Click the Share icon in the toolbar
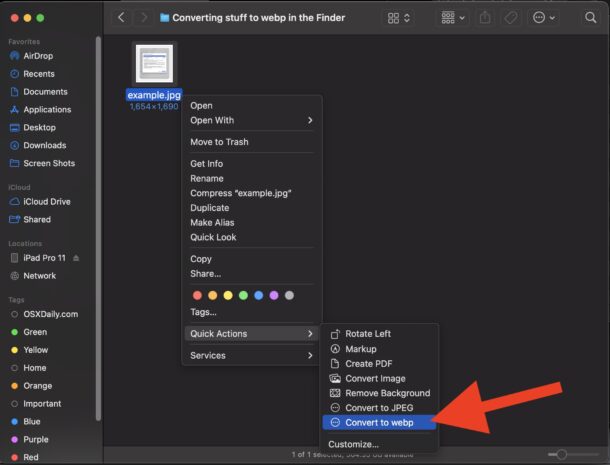The width and height of the screenshot is (610, 465). coord(486,18)
